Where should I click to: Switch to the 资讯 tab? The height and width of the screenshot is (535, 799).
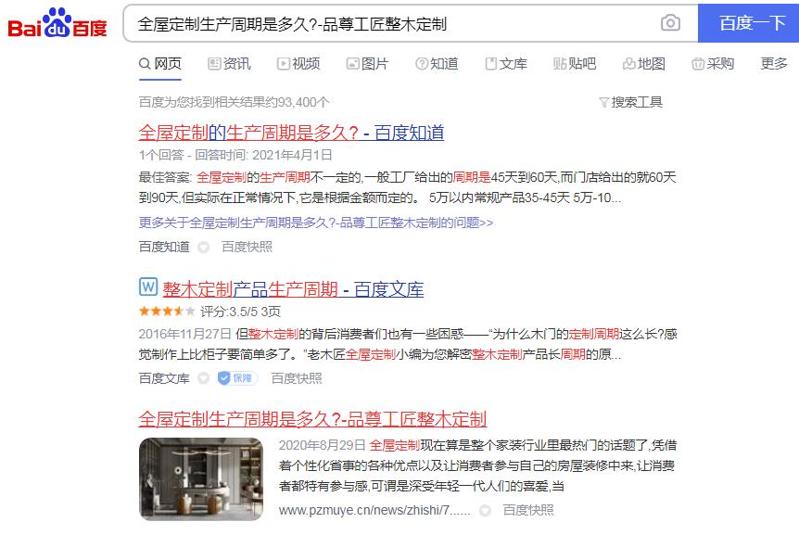pyautogui.click(x=229, y=64)
